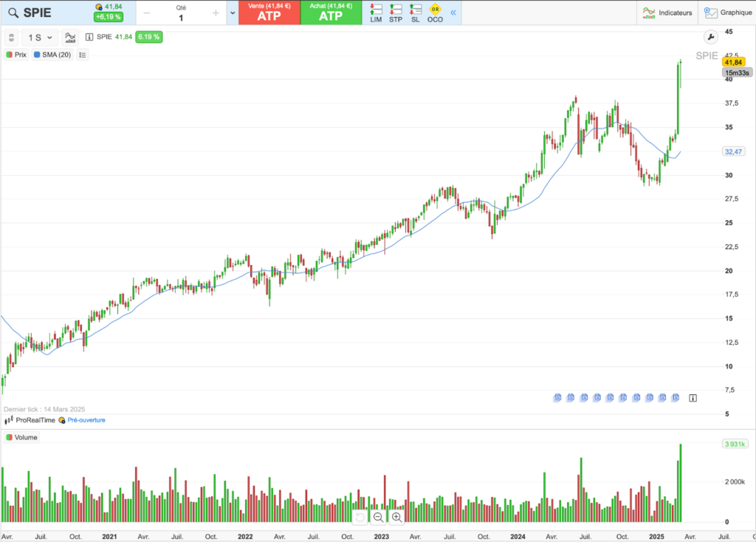This screenshot has width=756, height=542.
Task: Click the reset zoom undo icon
Action: (360, 518)
